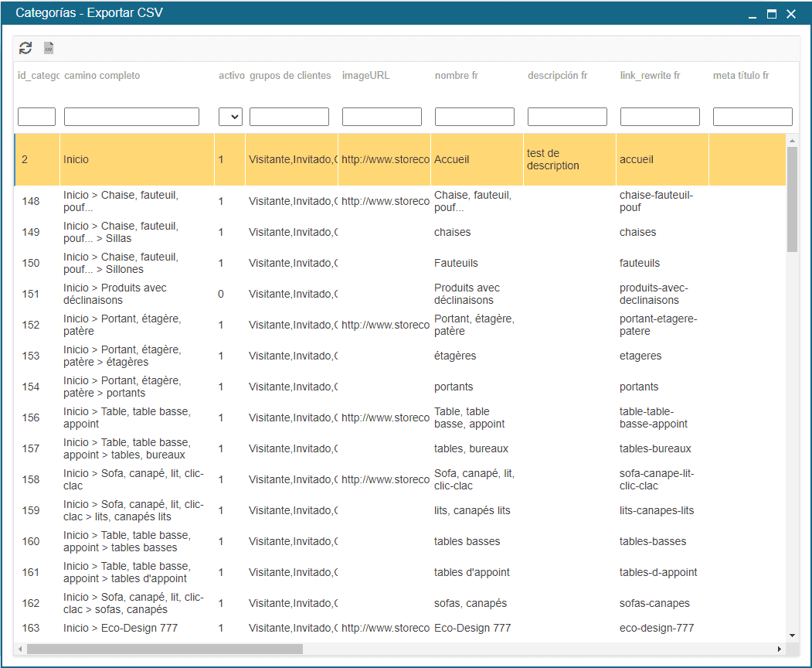Click the horizontal scrollbar thumb
The image size is (812, 668).
click(x=164, y=649)
